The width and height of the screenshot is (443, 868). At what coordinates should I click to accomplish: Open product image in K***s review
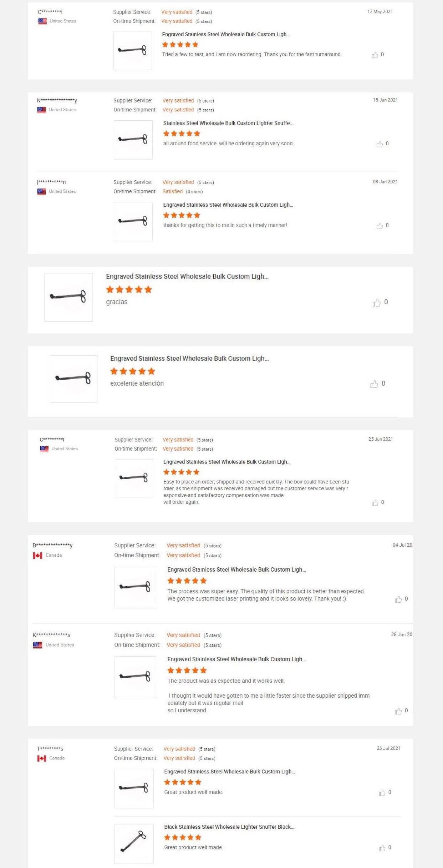pos(135,677)
